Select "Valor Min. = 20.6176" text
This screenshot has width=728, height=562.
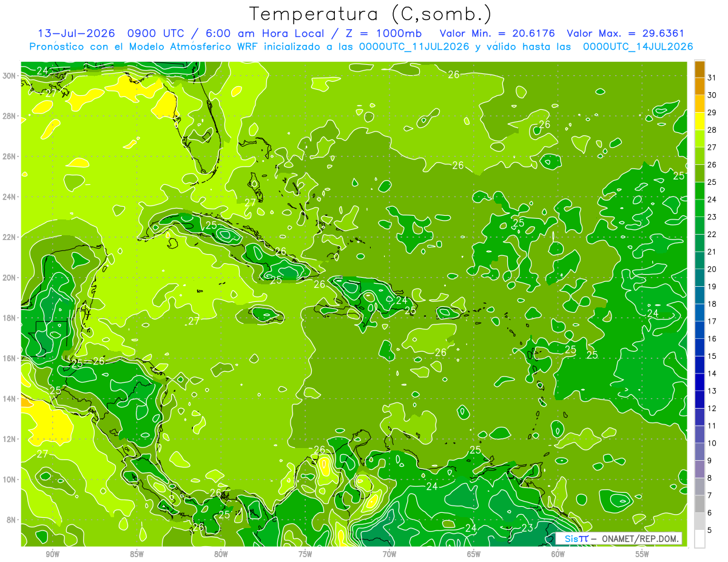pos(498,33)
